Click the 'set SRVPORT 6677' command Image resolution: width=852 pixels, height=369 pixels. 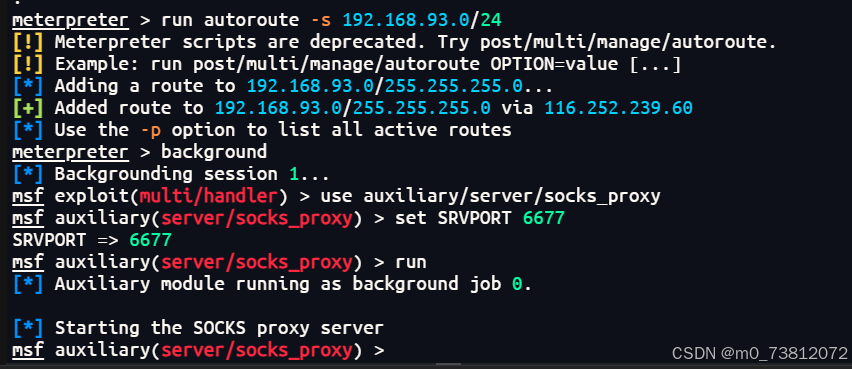tap(480, 218)
